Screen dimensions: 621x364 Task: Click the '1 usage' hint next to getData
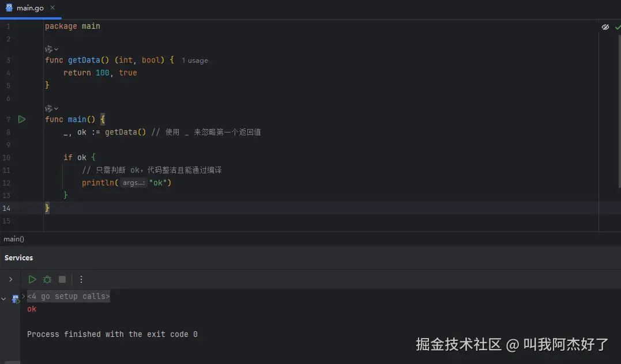pyautogui.click(x=194, y=60)
